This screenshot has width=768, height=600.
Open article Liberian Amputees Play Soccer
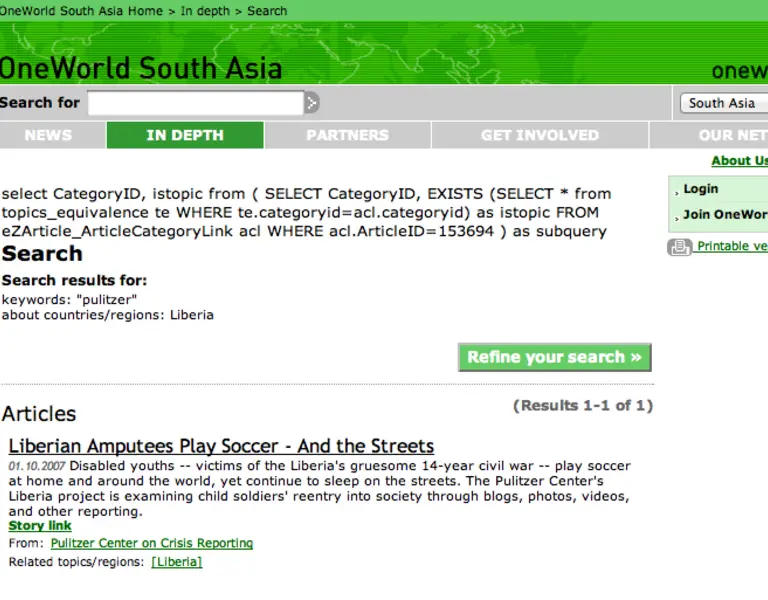[x=221, y=446]
